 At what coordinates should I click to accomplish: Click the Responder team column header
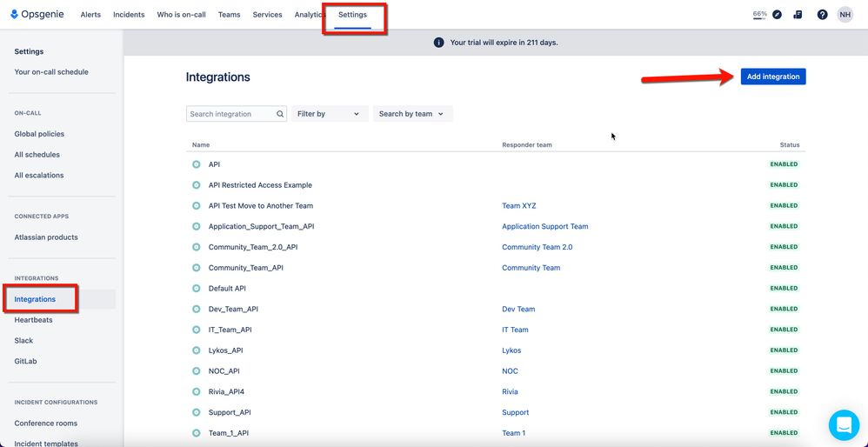[x=527, y=145]
